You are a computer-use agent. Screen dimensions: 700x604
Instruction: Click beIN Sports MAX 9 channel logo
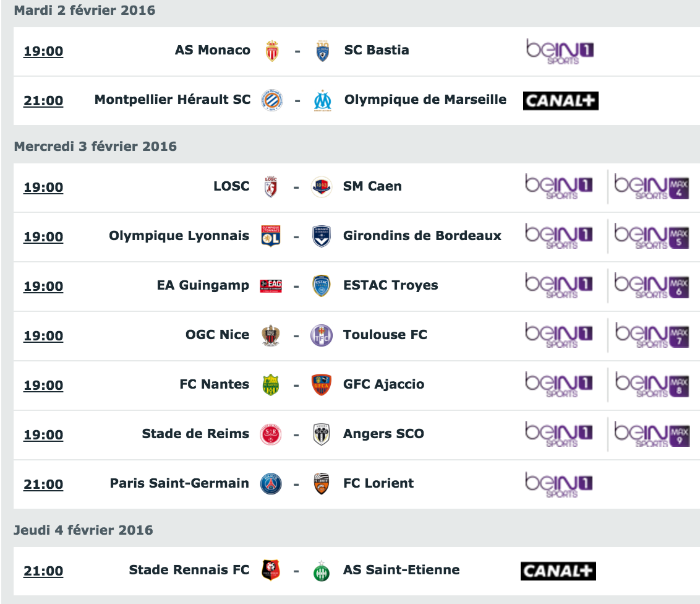click(x=651, y=434)
